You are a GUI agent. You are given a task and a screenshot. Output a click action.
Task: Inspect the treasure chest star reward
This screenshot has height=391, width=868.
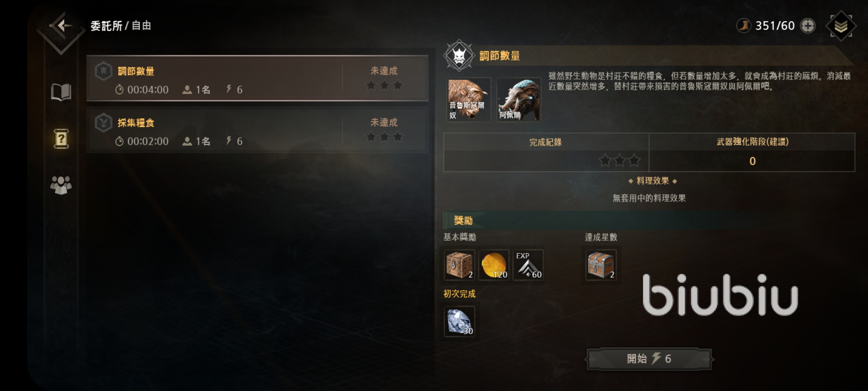tap(601, 265)
